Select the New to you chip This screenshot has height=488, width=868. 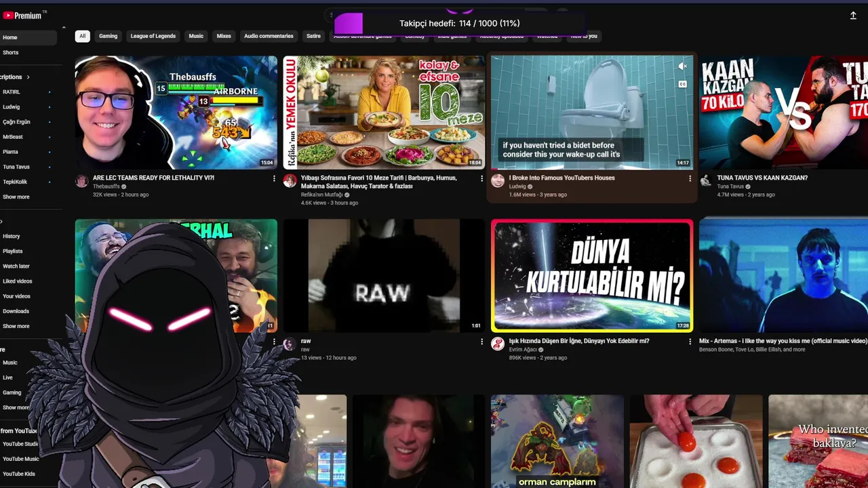coord(584,36)
